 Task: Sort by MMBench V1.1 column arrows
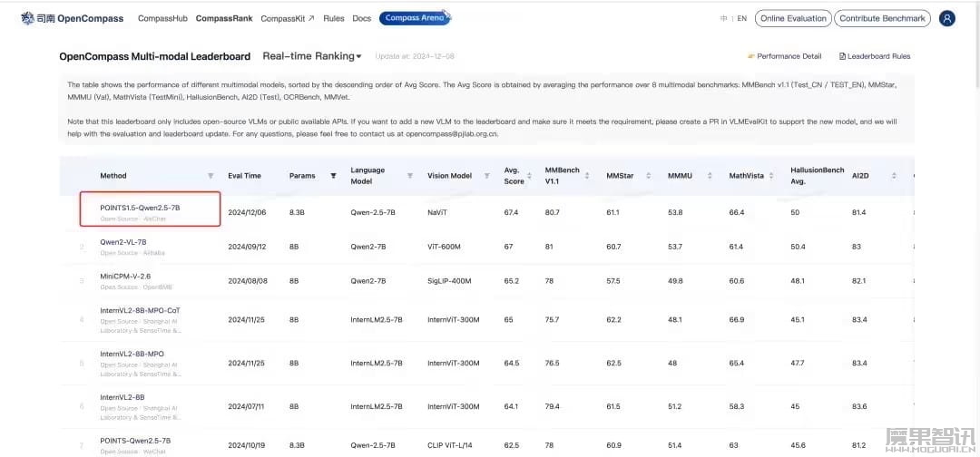click(587, 176)
